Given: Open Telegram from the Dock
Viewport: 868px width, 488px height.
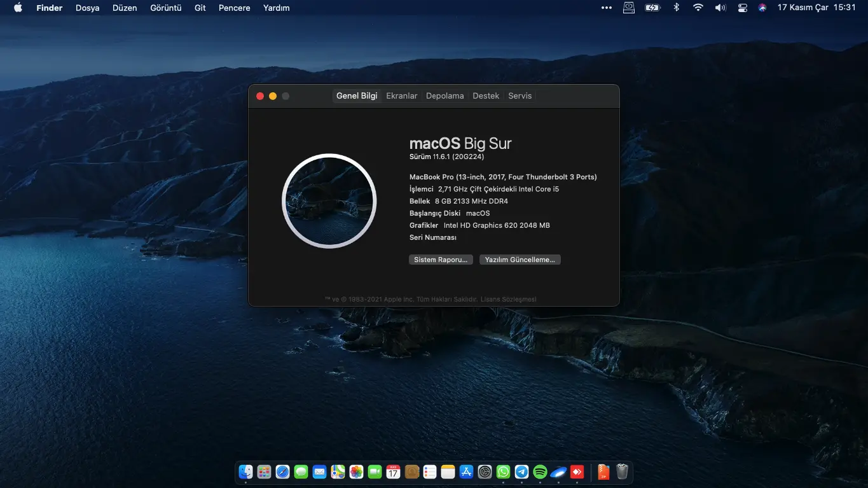Looking at the screenshot, I should pyautogui.click(x=522, y=472).
